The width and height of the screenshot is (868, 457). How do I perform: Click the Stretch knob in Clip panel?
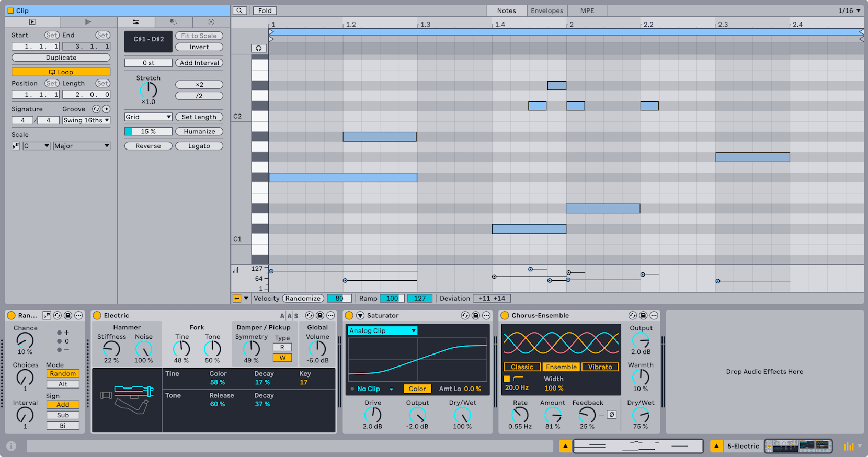[x=149, y=90]
